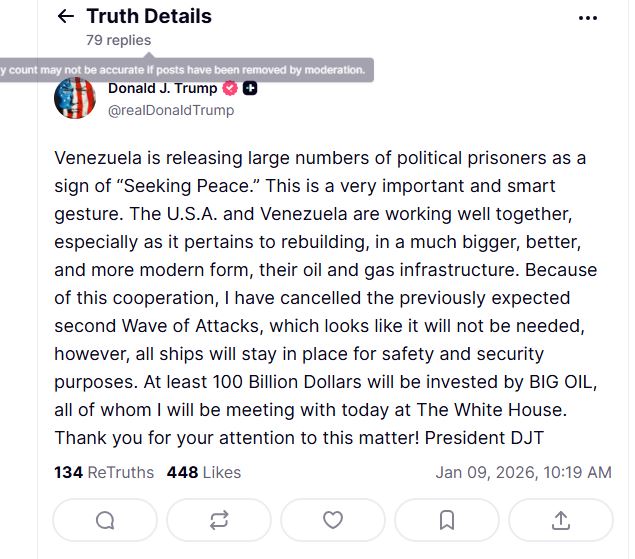Click the moderation count tooltip
Viewport: 635px width, 559px height.
coord(185,70)
